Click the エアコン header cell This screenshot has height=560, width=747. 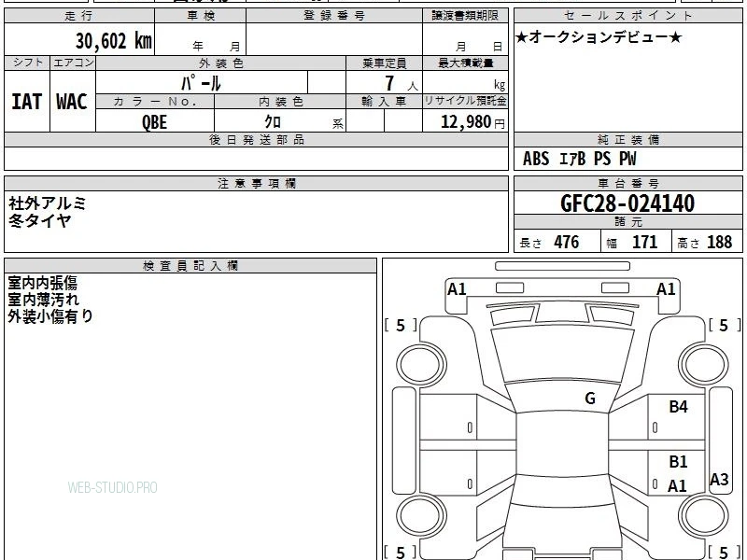(x=74, y=63)
